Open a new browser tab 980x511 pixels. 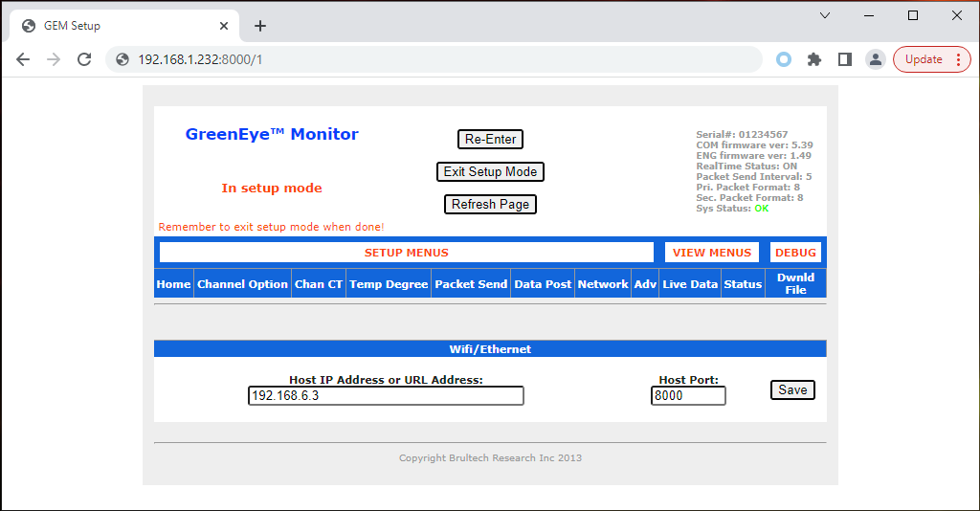[260, 26]
